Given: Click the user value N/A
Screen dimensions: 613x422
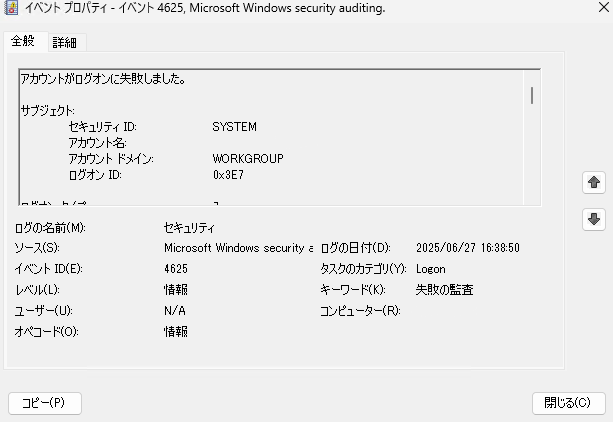Looking at the screenshot, I should click(x=175, y=311).
